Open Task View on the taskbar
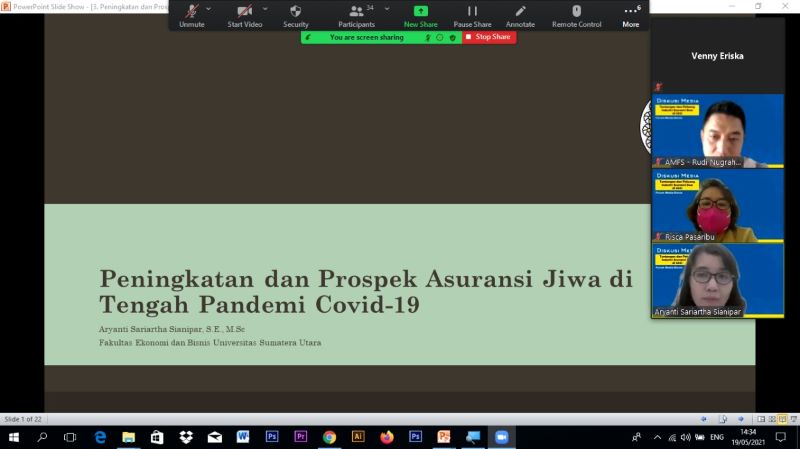The width and height of the screenshot is (800, 449). click(x=70, y=437)
